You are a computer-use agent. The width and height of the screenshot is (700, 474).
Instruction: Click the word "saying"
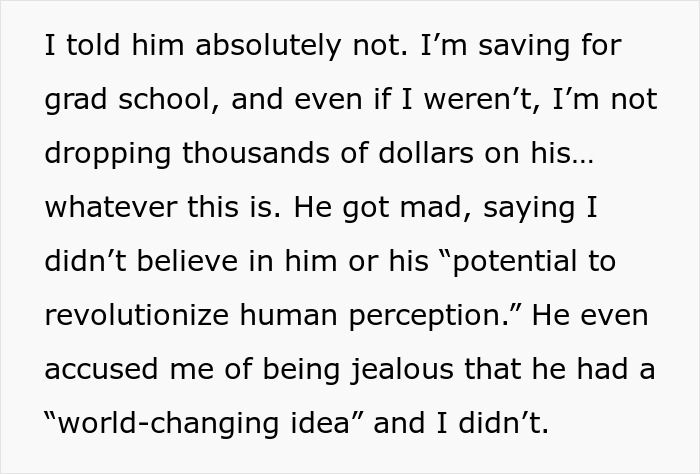529,208
